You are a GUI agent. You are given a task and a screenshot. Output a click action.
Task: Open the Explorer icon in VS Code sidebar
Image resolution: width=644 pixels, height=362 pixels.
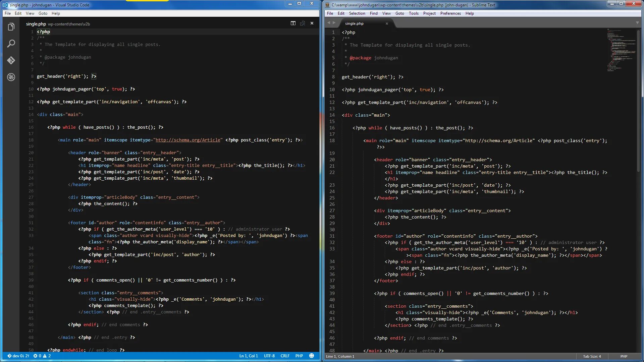pos(11,27)
